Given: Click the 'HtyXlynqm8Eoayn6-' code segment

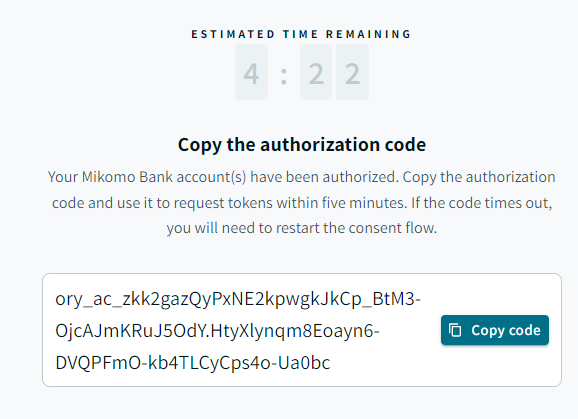Looking at the screenshot, I should (295, 331).
